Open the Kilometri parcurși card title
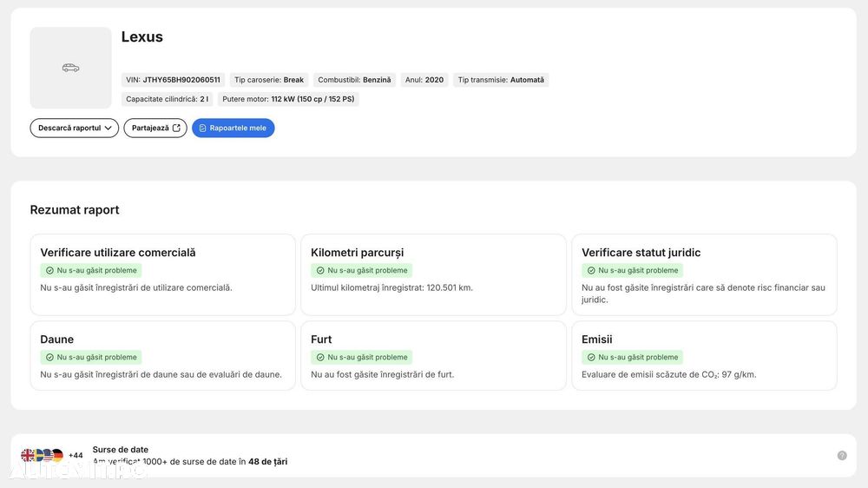868x488 pixels. click(x=357, y=253)
